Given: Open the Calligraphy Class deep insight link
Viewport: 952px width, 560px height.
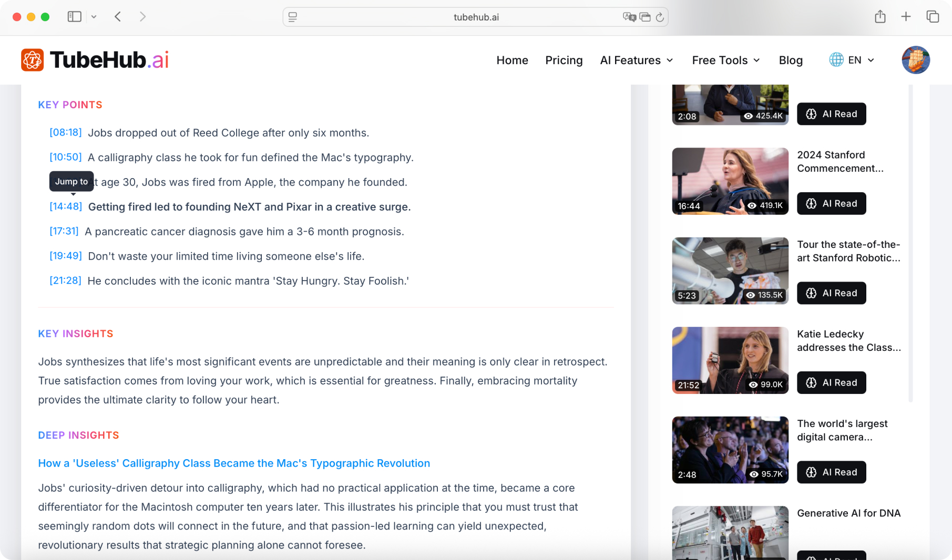Looking at the screenshot, I should [234, 463].
